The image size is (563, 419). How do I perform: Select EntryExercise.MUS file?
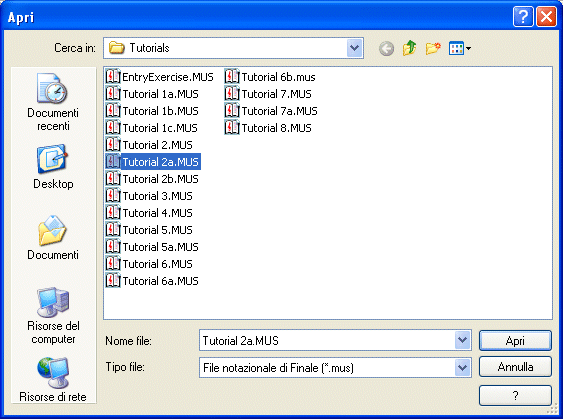[x=160, y=77]
